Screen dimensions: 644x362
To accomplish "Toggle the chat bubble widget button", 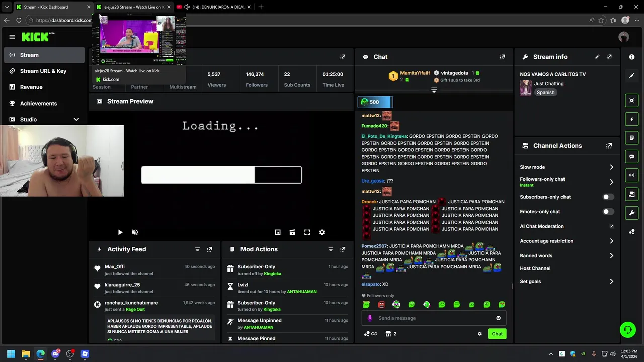I will point(632,157).
